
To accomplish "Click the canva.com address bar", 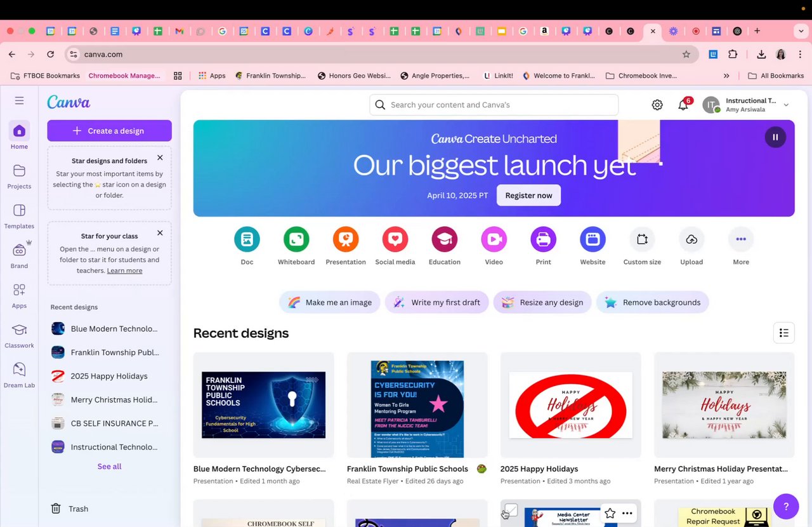I will (381, 55).
